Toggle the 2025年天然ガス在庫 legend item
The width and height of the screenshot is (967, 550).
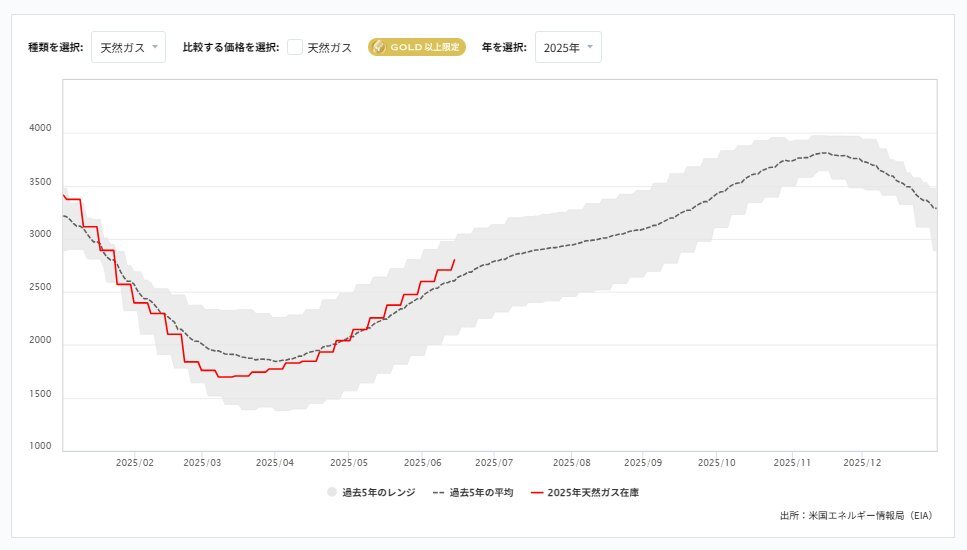click(x=585, y=492)
